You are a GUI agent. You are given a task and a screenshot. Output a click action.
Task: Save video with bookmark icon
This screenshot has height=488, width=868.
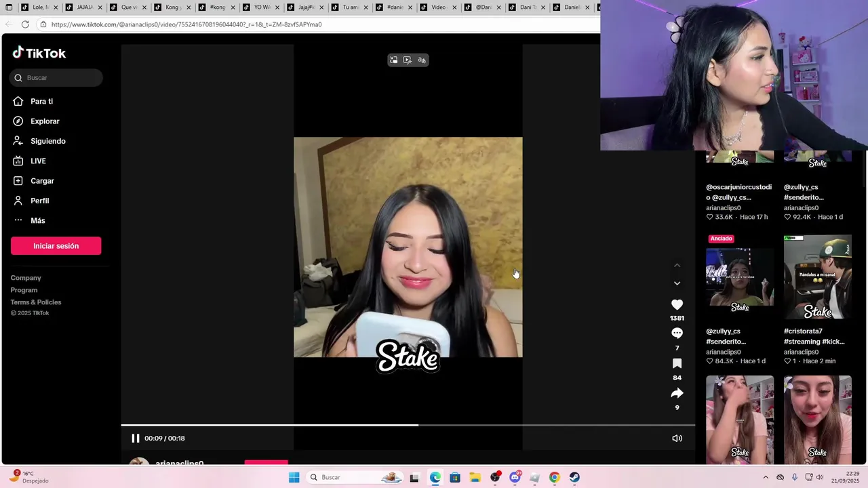click(x=677, y=363)
